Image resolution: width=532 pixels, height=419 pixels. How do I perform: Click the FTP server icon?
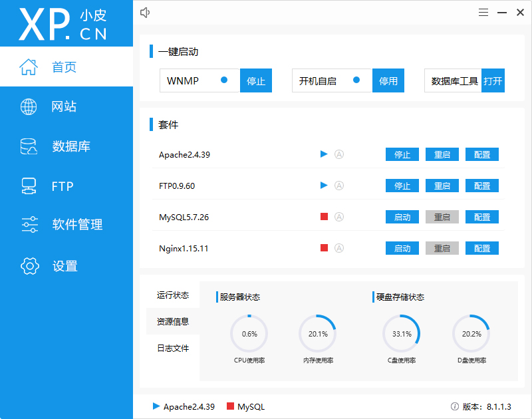(29, 186)
